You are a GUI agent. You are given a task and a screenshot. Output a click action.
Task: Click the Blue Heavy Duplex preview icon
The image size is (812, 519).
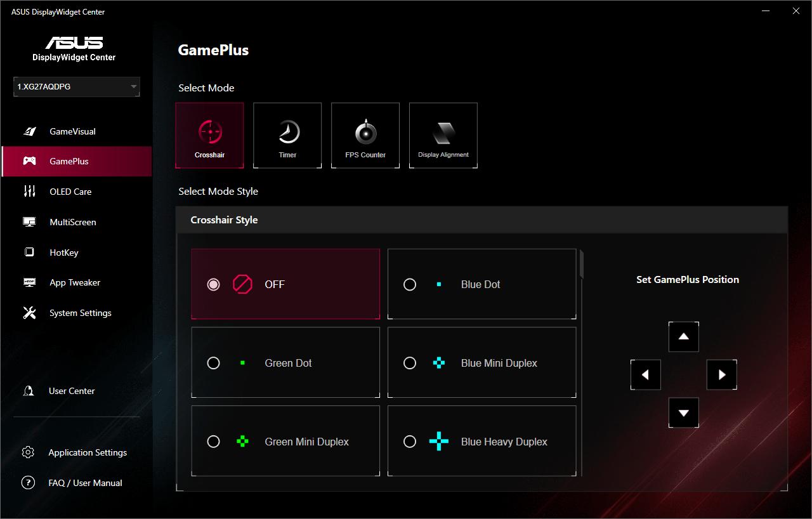pos(439,442)
